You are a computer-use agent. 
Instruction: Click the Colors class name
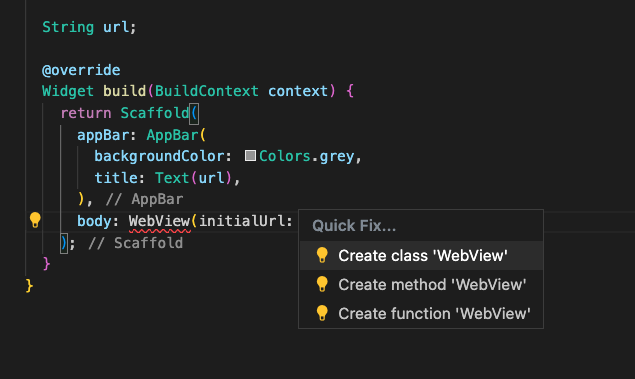tap(285, 156)
